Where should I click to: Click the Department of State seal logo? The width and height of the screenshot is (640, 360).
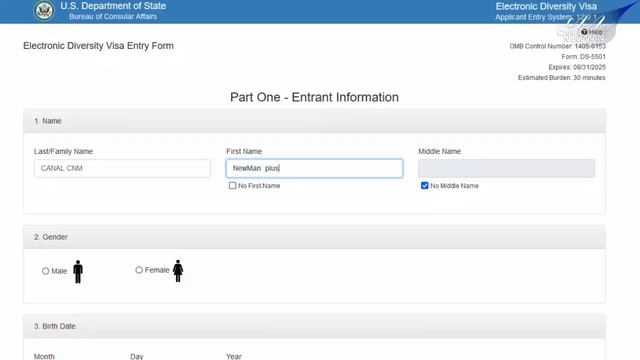coord(44,11)
